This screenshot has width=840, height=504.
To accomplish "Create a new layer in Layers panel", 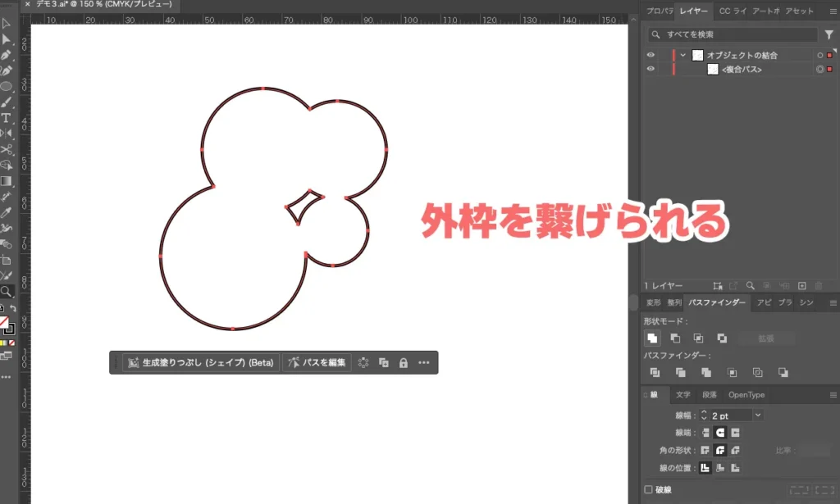I will click(x=802, y=286).
